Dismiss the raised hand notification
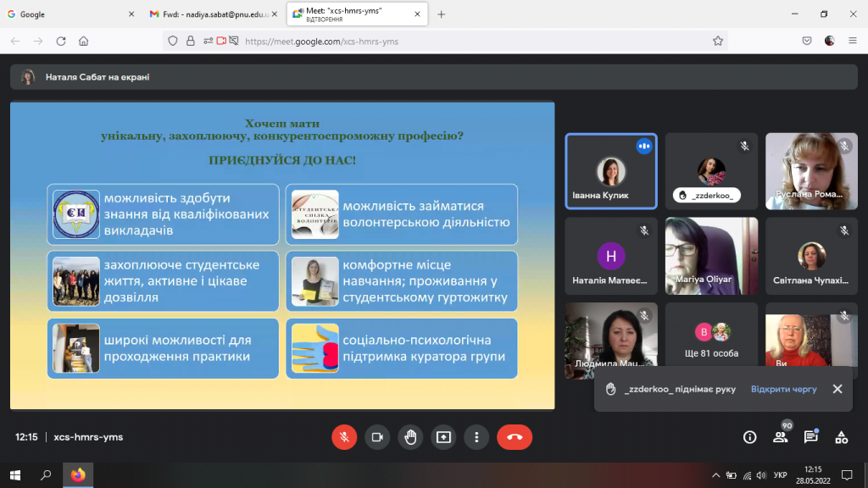 [837, 389]
